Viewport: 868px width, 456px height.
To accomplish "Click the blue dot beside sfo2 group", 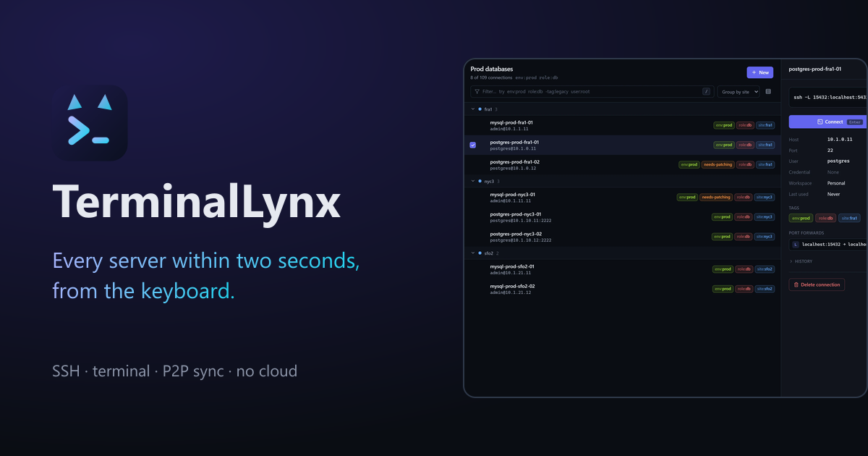I will coord(480,253).
